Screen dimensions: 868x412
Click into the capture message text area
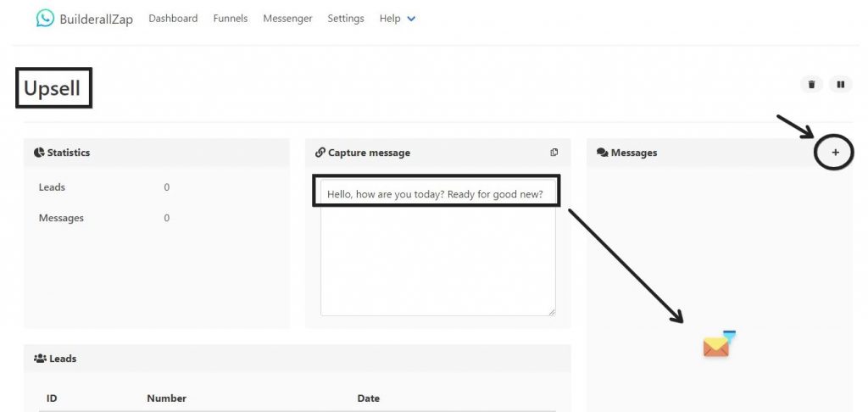(438, 247)
